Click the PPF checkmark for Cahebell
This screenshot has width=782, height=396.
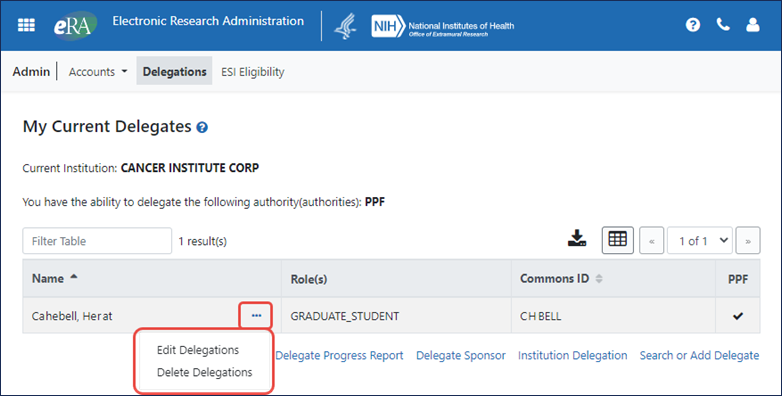[738, 316]
